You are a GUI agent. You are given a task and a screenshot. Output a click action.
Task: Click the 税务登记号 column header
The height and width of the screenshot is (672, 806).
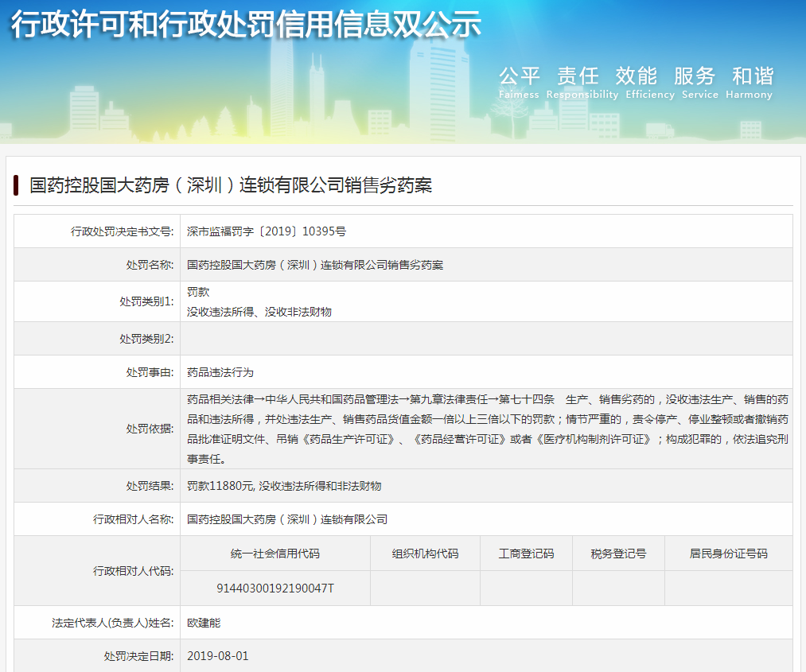pos(618,554)
